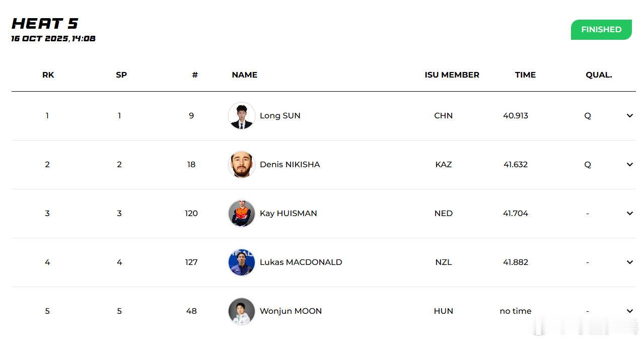Click the TIME column header
The width and height of the screenshot is (644, 342).
click(525, 75)
